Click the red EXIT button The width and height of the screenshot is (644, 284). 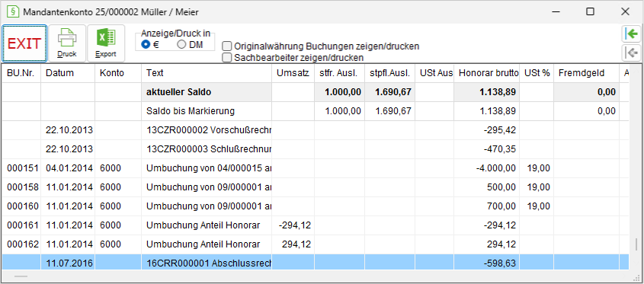[24, 43]
